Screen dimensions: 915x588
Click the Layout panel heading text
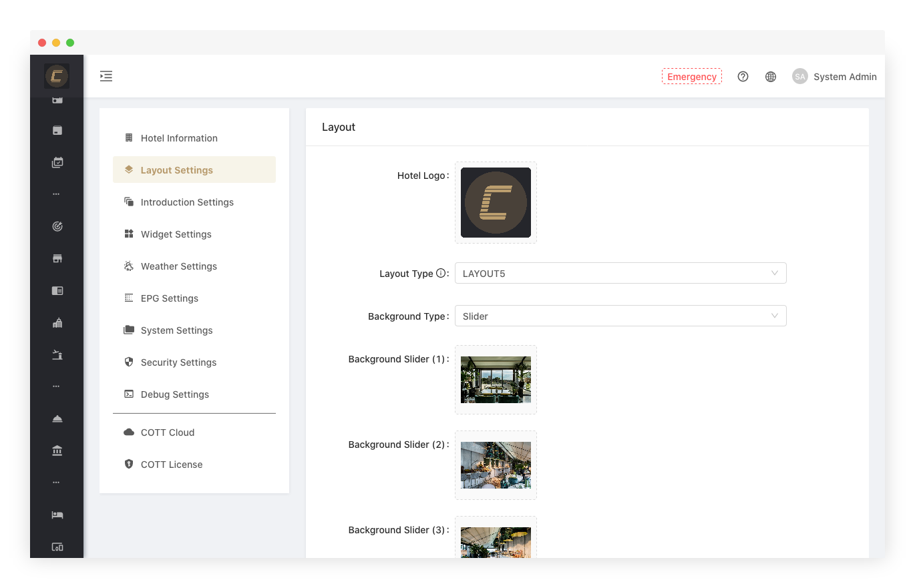(339, 127)
